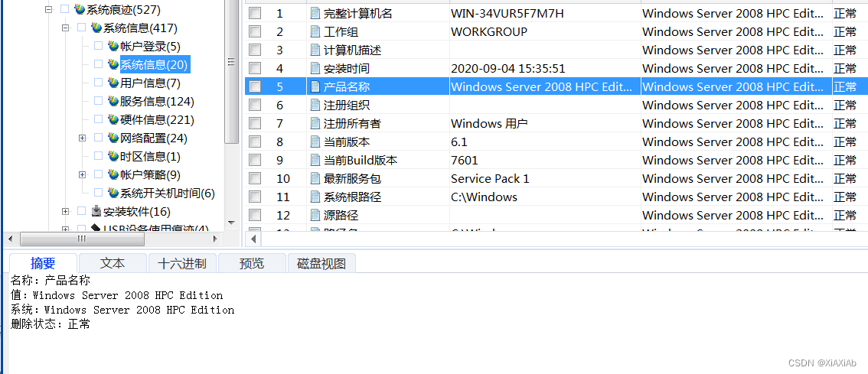Screen dimensions: 868x374
Task: Click document icon of 注册组织 row
Action: pos(315,105)
